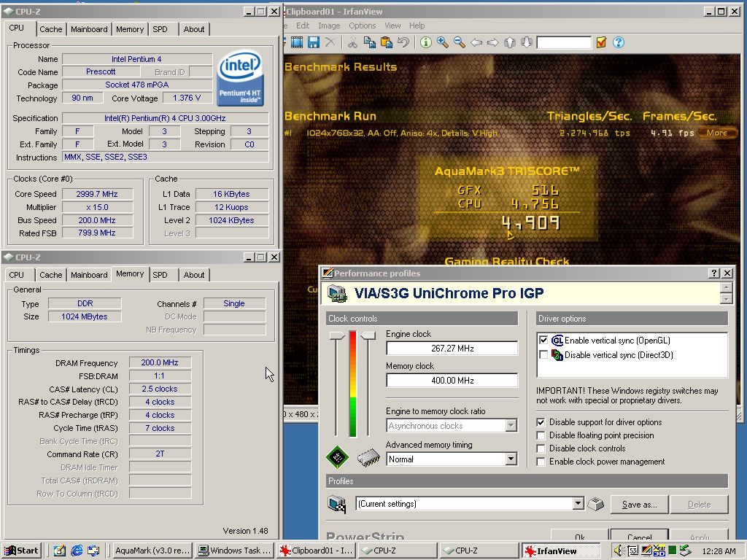
Task: Click the Copy icon in IrfanView toolbar
Action: pos(369,42)
